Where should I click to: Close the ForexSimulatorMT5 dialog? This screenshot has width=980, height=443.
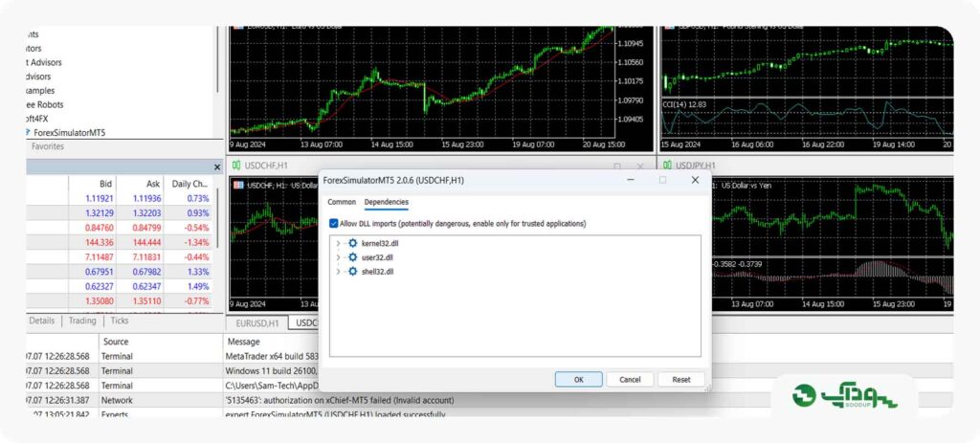point(695,180)
